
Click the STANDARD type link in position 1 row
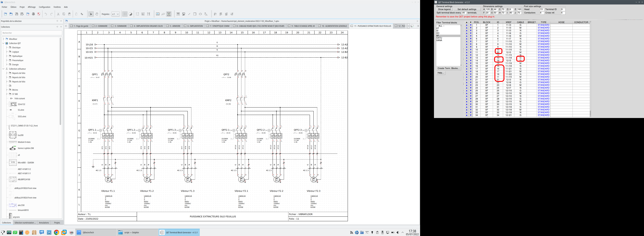(543, 25)
